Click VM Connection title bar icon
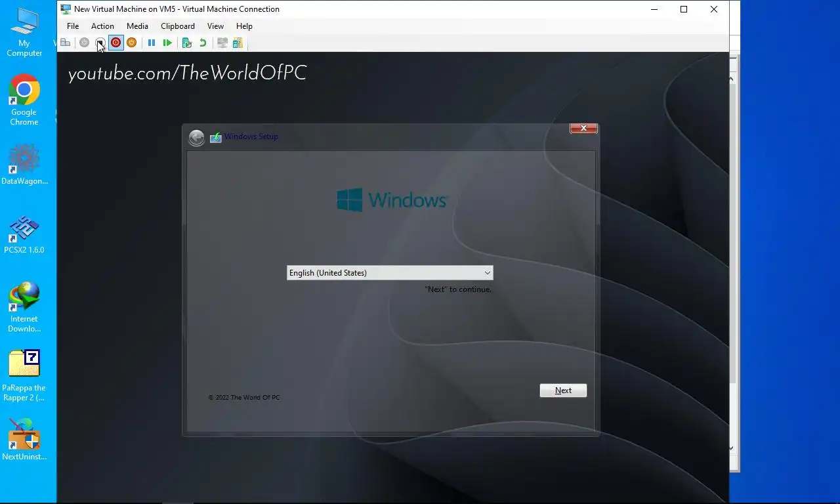The height and width of the screenshot is (504, 840). coord(66,9)
